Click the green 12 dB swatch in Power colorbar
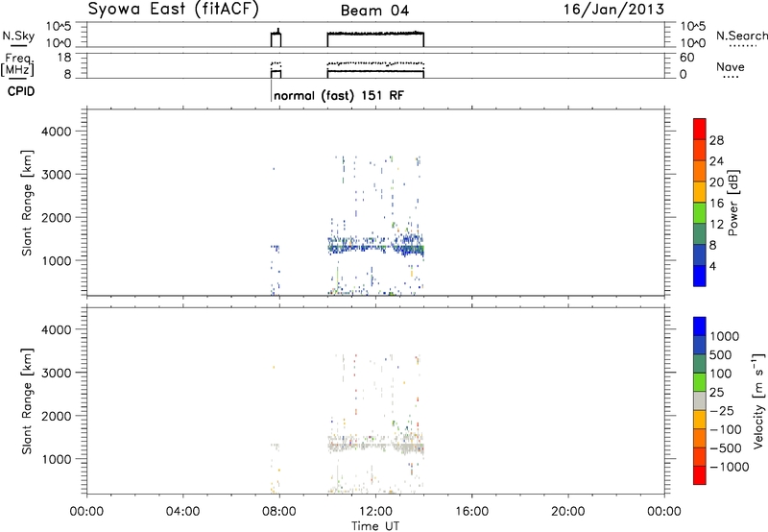 click(700, 212)
